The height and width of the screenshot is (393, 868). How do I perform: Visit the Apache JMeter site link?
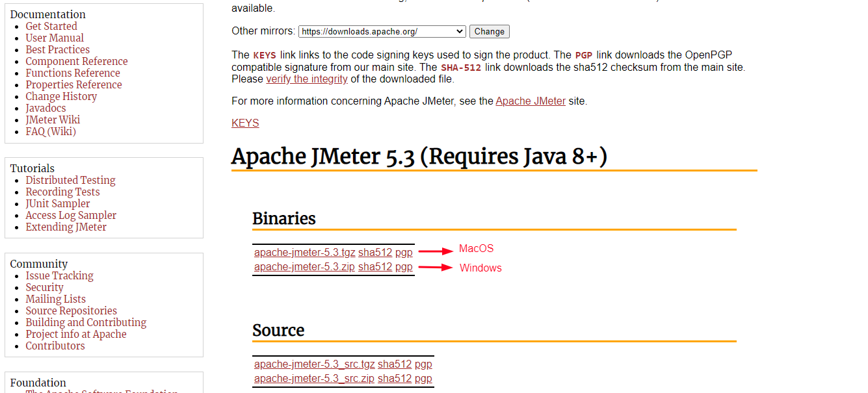click(531, 101)
